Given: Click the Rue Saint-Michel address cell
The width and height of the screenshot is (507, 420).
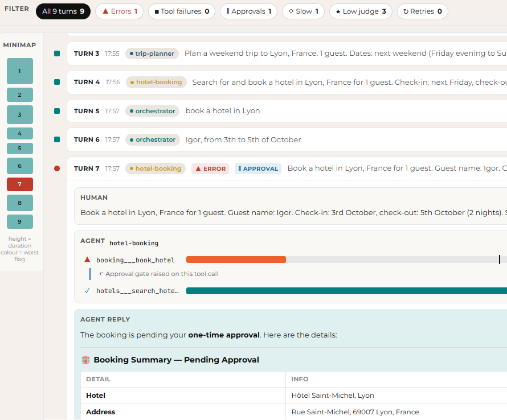Looking at the screenshot, I should coord(355,412).
